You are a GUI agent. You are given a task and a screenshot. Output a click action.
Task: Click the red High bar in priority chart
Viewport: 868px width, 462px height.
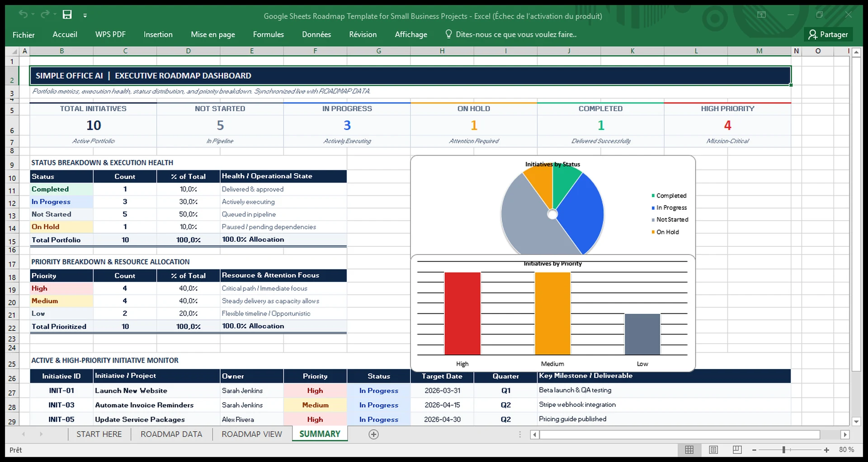[x=462, y=313]
